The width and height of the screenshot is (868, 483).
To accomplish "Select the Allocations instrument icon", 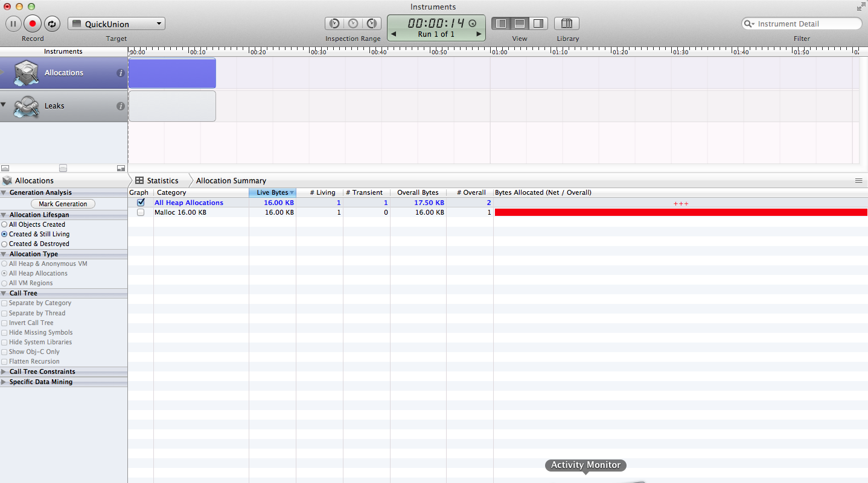I will coord(27,73).
